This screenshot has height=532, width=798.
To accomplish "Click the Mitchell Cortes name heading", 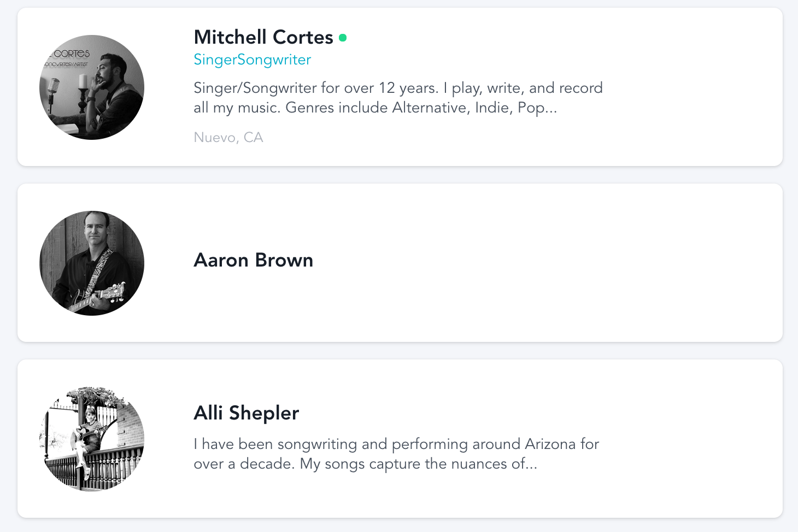I will (263, 37).
